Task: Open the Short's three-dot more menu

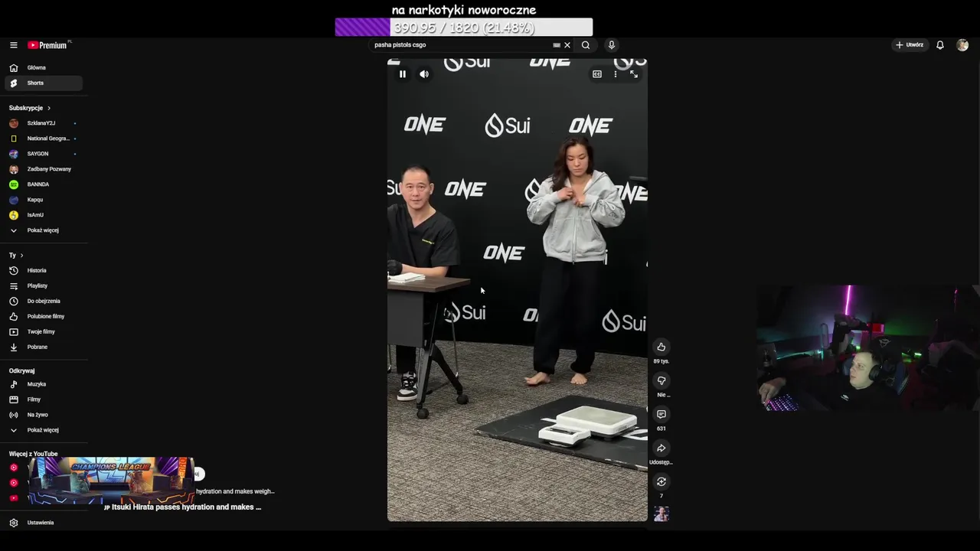Action: click(616, 74)
